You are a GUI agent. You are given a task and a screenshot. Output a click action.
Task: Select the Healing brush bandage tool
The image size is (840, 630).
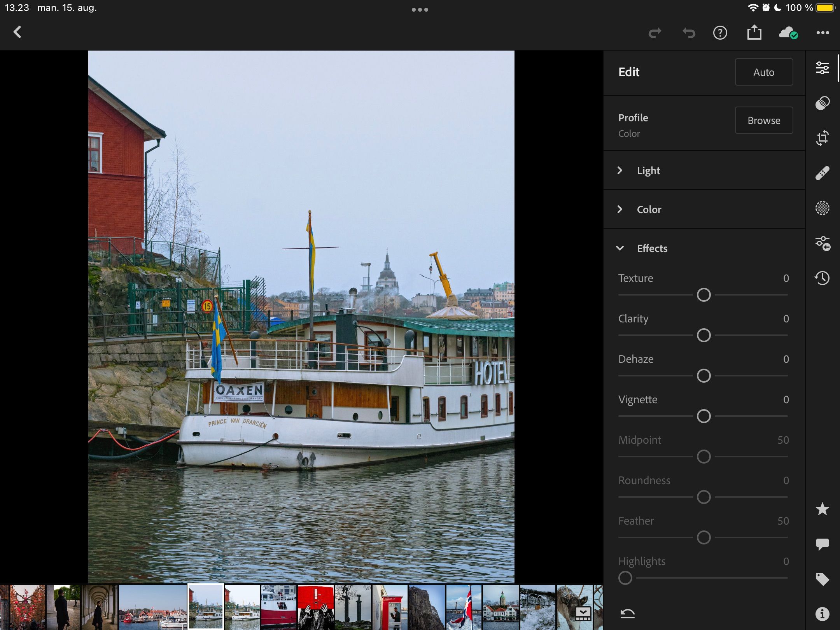coord(822,173)
